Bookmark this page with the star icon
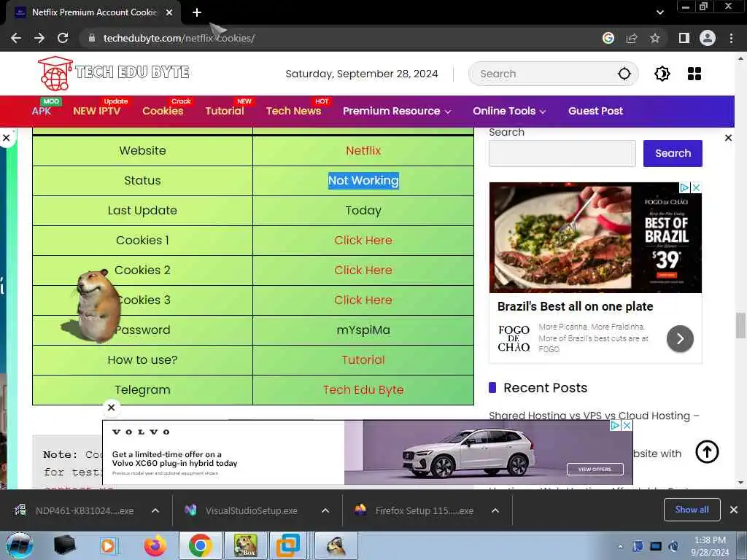 655,38
